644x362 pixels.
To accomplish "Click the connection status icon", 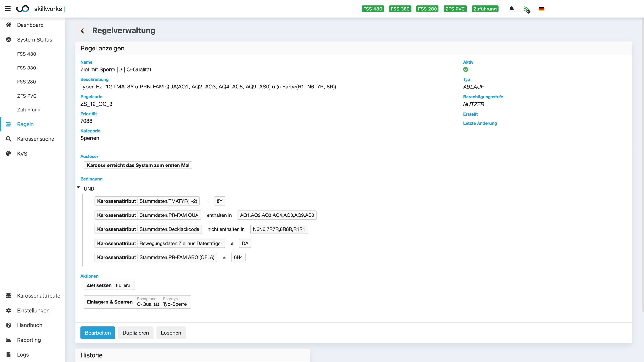I will (x=527, y=10).
